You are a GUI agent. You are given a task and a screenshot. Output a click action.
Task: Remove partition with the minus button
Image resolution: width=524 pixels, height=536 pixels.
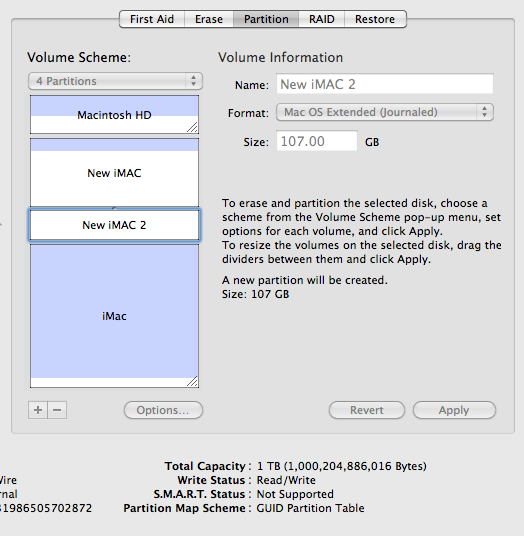pyautogui.click(x=57, y=410)
